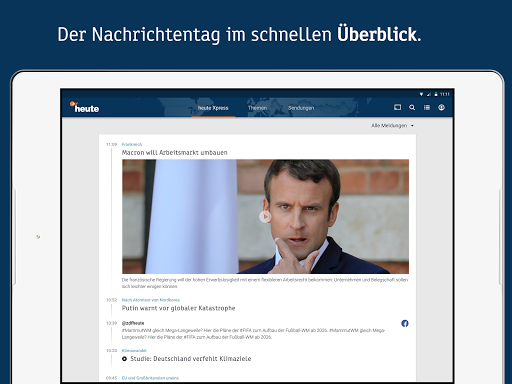Screen dimensions: 512x384
Task: Click the Facebook icon beside the @zdfheute post
Action: [405, 323]
